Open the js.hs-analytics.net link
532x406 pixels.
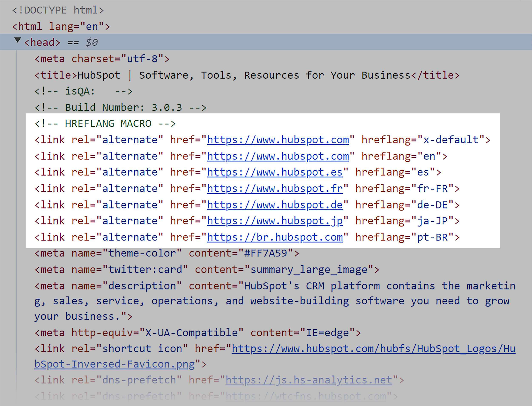(309, 380)
